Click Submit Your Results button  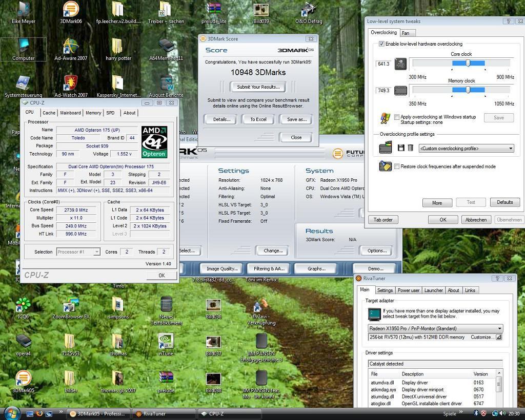pos(258,87)
